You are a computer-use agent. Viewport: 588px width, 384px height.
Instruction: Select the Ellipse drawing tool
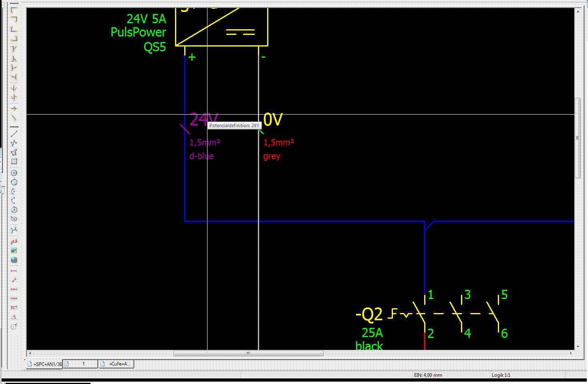pyautogui.click(x=14, y=219)
